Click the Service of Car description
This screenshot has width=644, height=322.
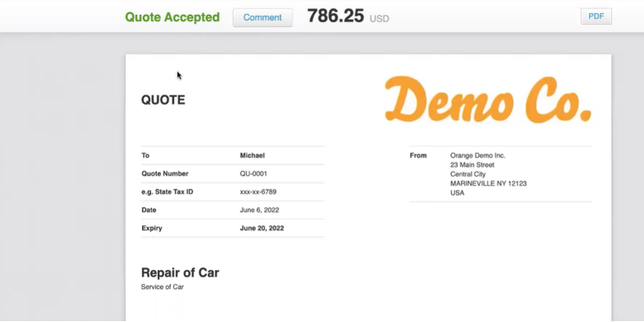pyautogui.click(x=162, y=286)
